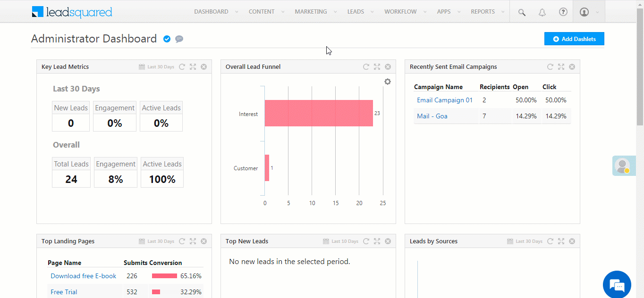The height and width of the screenshot is (298, 644).
Task: Click the Interest bar in funnel chart
Action: pos(319,113)
